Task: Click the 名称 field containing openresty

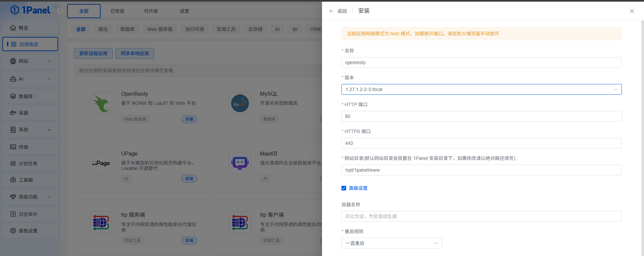Action: [481, 62]
